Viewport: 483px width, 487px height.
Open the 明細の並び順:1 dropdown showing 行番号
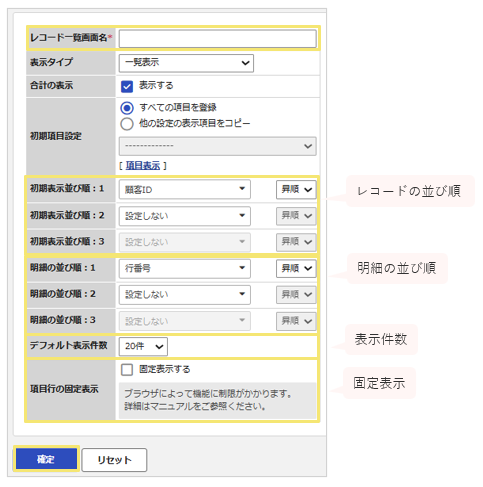tap(185, 268)
